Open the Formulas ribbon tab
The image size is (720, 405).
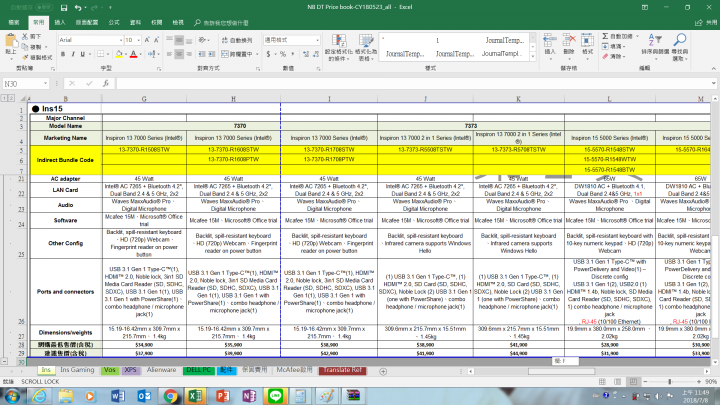tap(114, 22)
